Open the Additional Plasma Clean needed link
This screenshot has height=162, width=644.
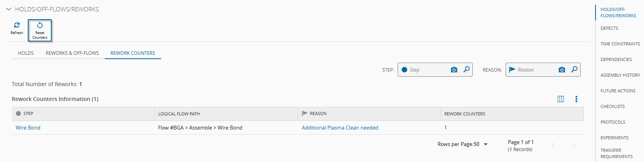point(340,128)
